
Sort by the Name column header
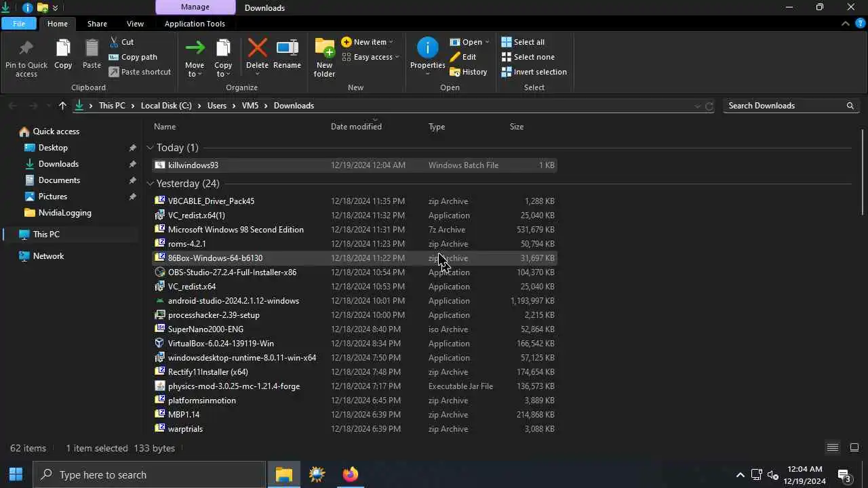click(165, 127)
